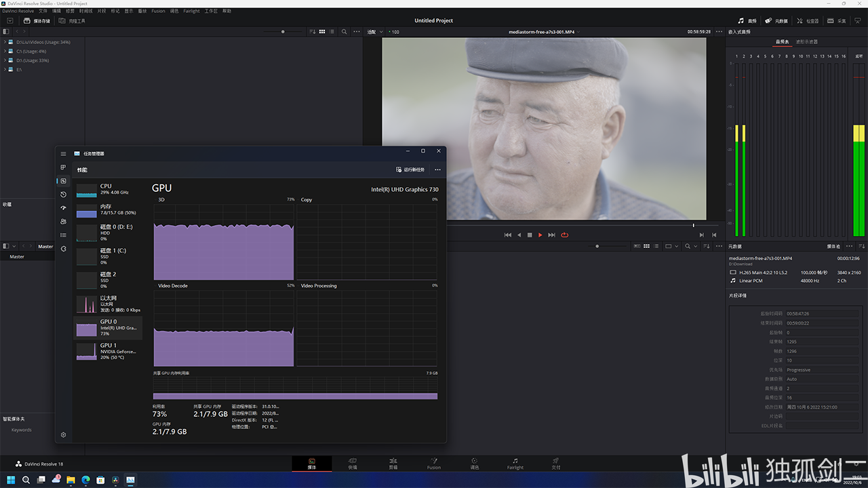
Task: Open Copy graph engine dropdown
Action: click(307, 200)
